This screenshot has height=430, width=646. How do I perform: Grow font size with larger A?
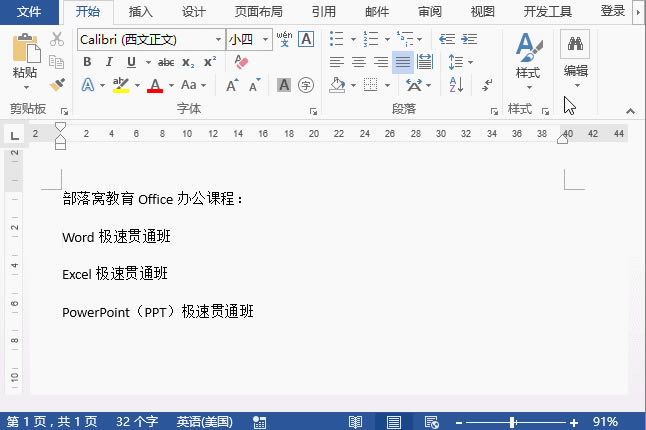(232, 85)
